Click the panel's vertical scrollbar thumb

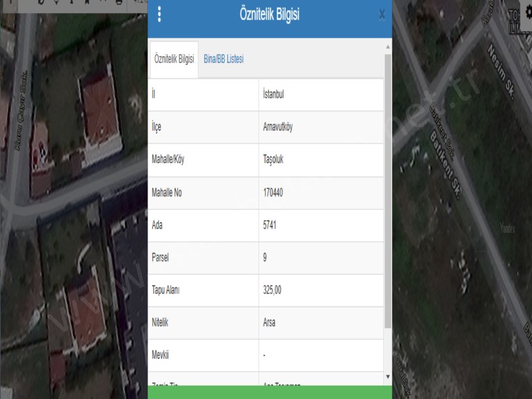[x=388, y=189]
